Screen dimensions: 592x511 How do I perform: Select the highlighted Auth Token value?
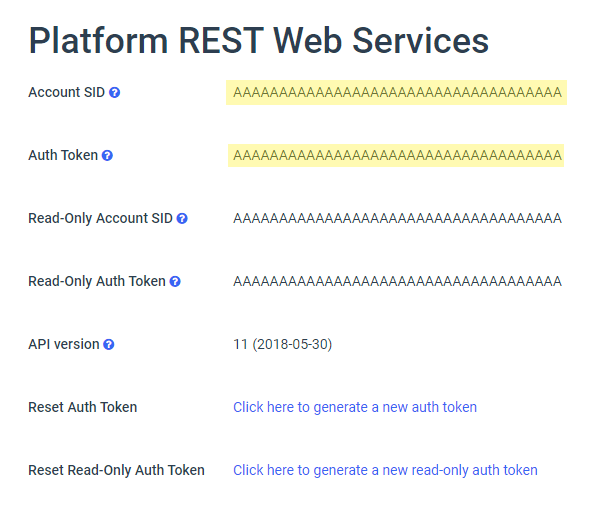point(396,155)
